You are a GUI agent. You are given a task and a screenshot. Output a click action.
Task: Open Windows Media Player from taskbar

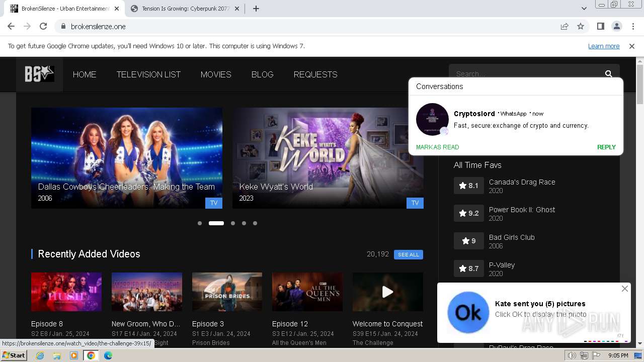click(74, 355)
